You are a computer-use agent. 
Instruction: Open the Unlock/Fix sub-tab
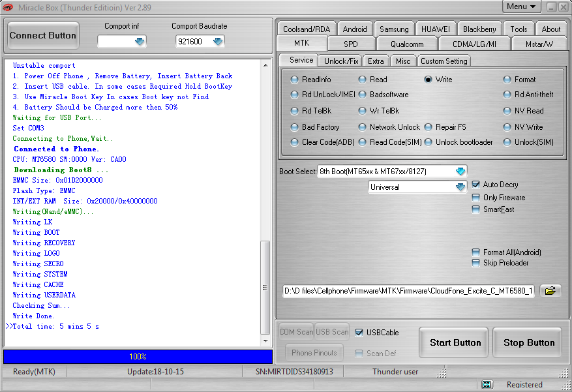point(341,61)
